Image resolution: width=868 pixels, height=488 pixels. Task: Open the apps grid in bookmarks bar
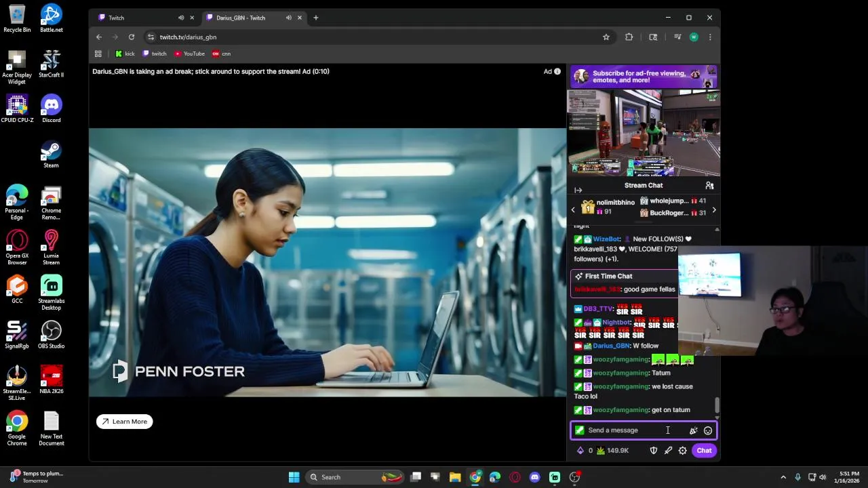[x=98, y=54]
